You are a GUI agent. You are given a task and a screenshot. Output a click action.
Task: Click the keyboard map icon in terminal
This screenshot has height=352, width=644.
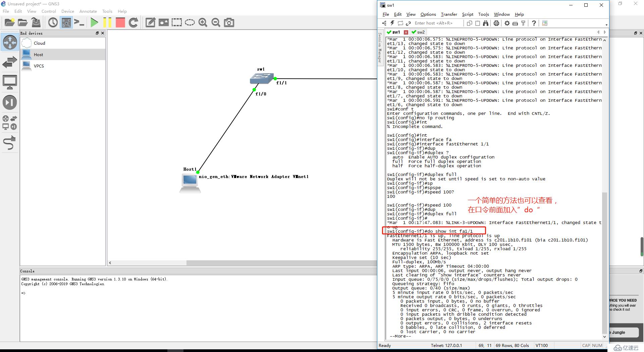[x=515, y=23]
